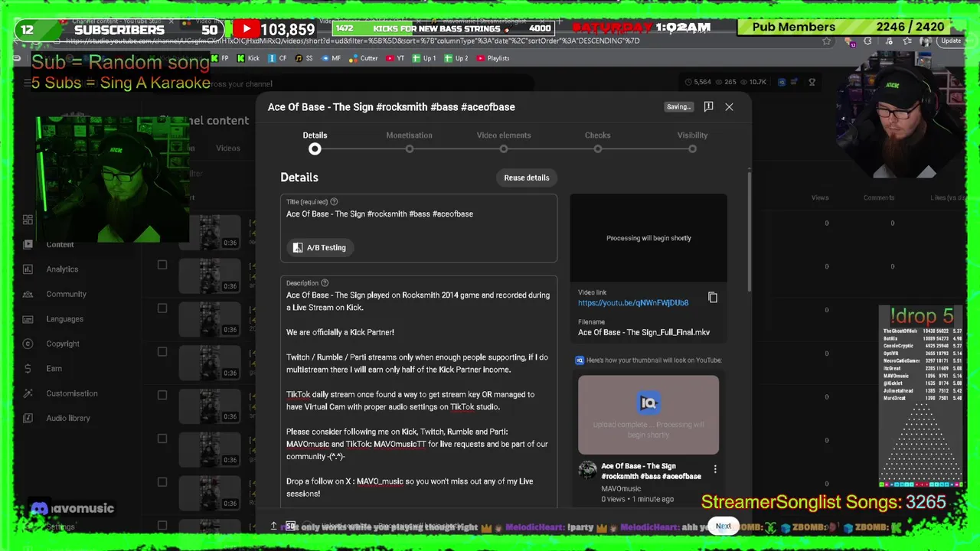The width and height of the screenshot is (980, 551).
Task: Open the youtu.be video link
Action: [633, 303]
